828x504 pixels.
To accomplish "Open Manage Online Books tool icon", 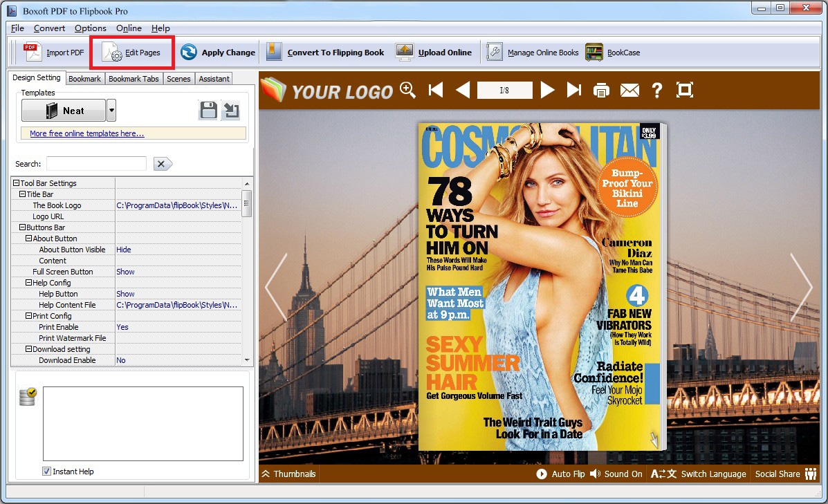I will click(495, 53).
